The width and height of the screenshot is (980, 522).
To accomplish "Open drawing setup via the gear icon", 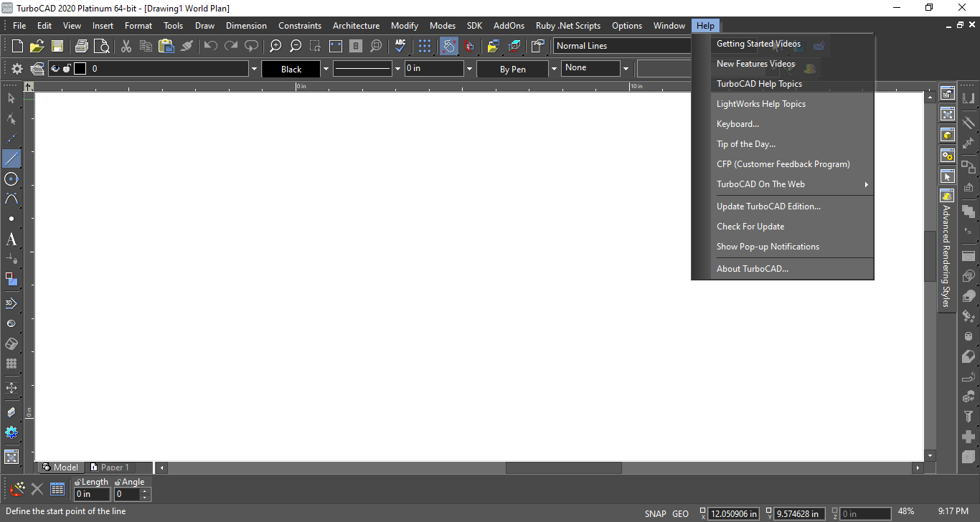I will 17,69.
